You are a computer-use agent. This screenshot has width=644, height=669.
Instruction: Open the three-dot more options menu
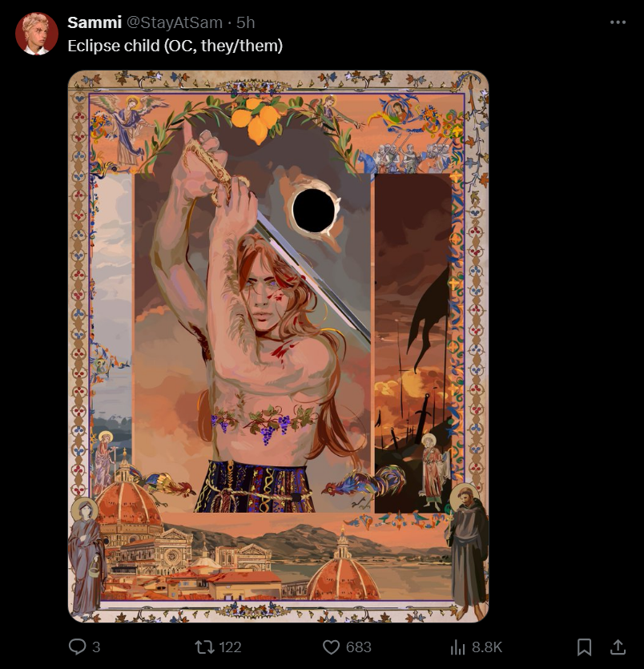pyautogui.click(x=618, y=22)
